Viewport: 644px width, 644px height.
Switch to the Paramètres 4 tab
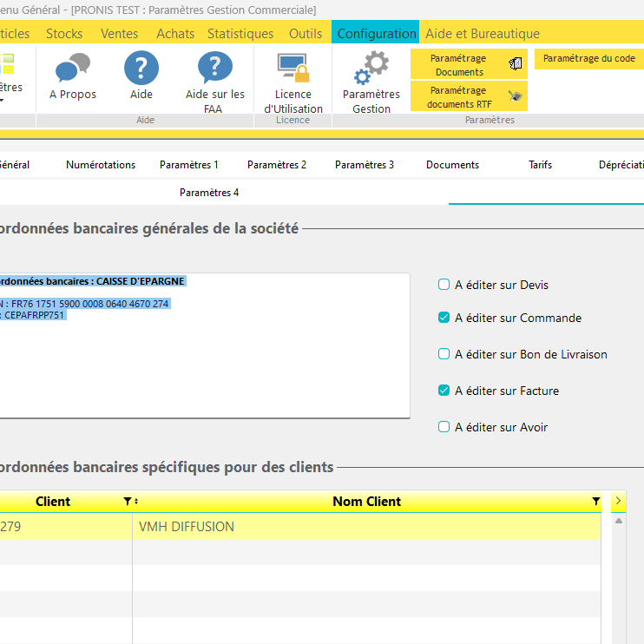click(209, 193)
